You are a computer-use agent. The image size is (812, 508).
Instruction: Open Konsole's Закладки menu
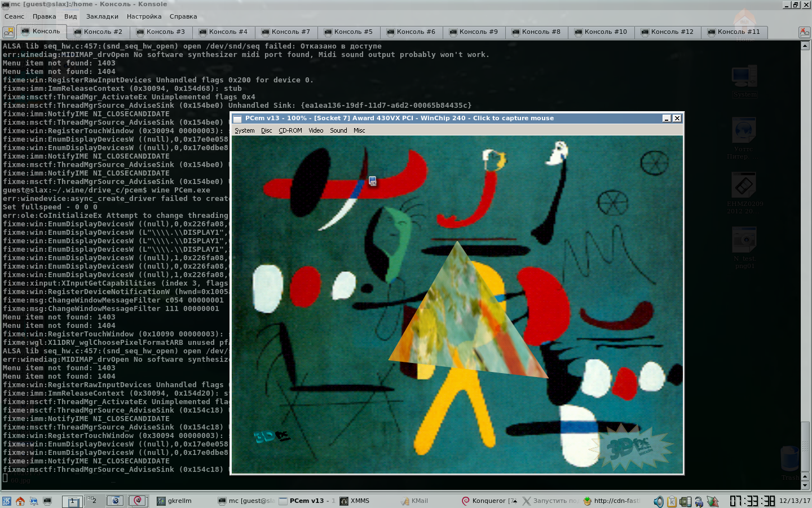[102, 16]
